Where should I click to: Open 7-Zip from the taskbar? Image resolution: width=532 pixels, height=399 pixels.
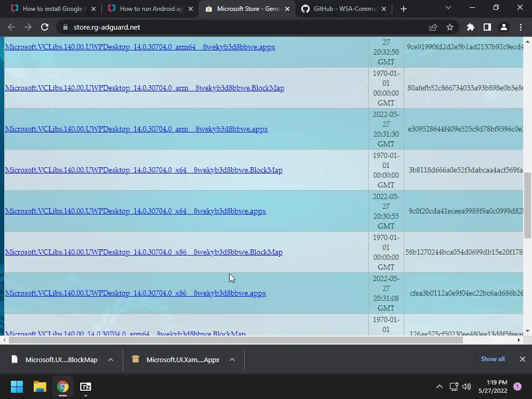click(86, 387)
